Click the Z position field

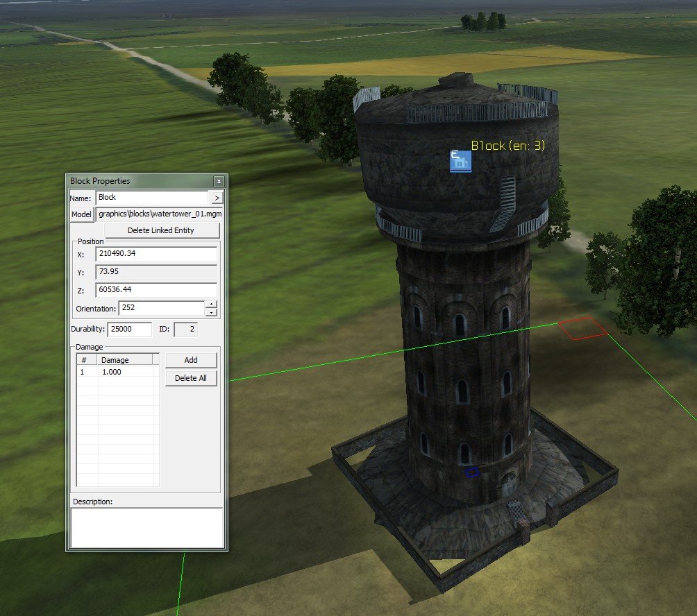click(156, 290)
